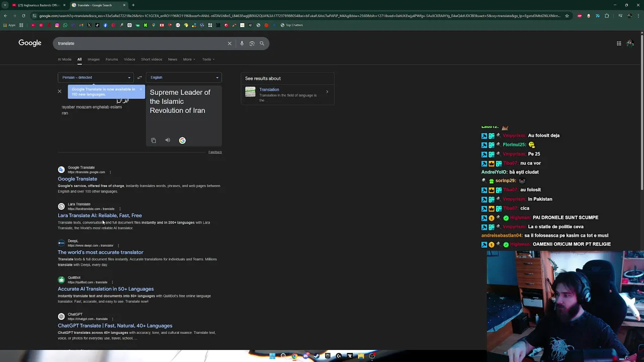Dismiss the new languages tooltip
Image resolution: width=644 pixels, height=362 pixels.
click(x=140, y=89)
